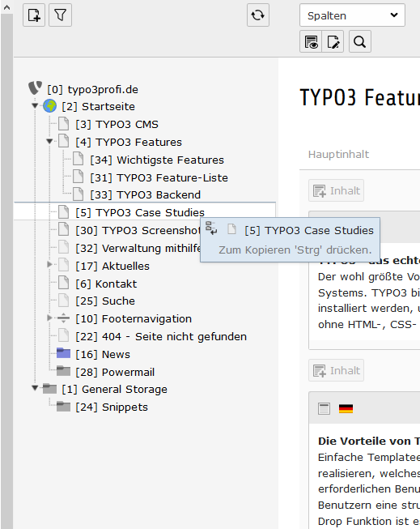Image resolution: width=420 pixels, height=529 pixels.
Task: Click the scrollbar up arrow
Action: click(6, 7)
